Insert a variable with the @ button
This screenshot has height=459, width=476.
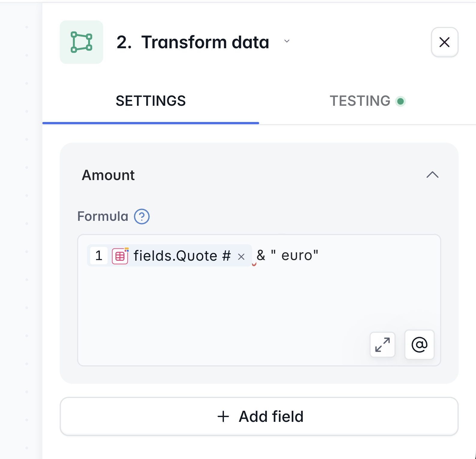419,345
